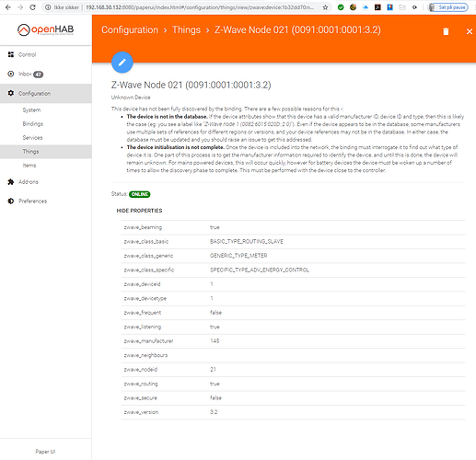Image resolution: width=476 pixels, height=460 pixels.
Task: Bookmark page with the star icon
Action: click(325, 7)
